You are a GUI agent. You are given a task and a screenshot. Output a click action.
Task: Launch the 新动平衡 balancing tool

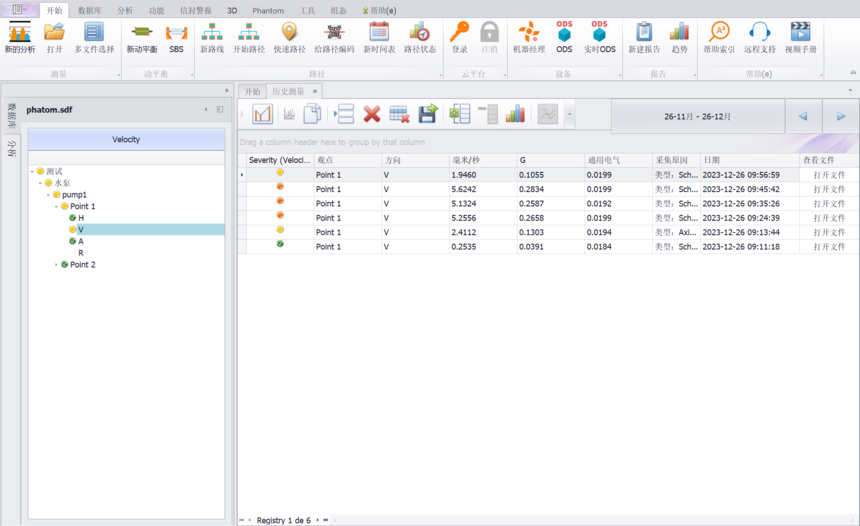coord(141,37)
